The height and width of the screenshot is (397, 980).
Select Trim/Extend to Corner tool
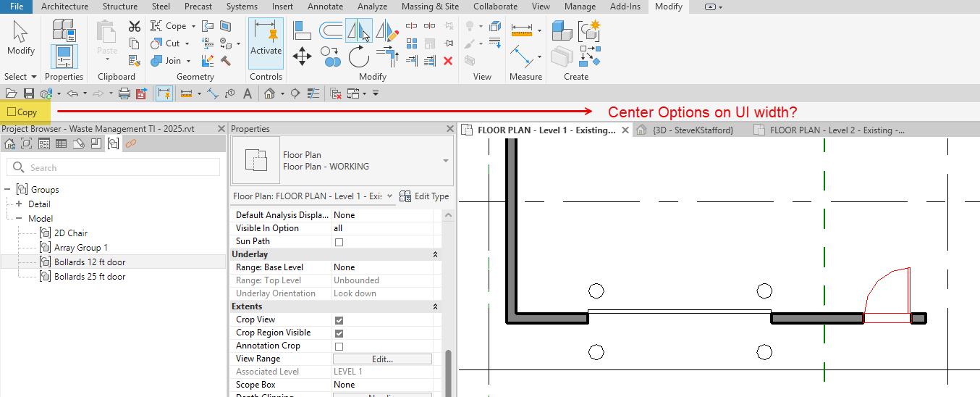(388, 57)
